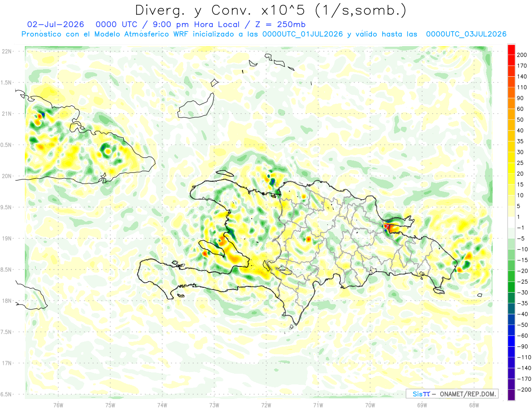Click the longitude axis label "68W"
This screenshot has height=411, width=532.
(474, 404)
